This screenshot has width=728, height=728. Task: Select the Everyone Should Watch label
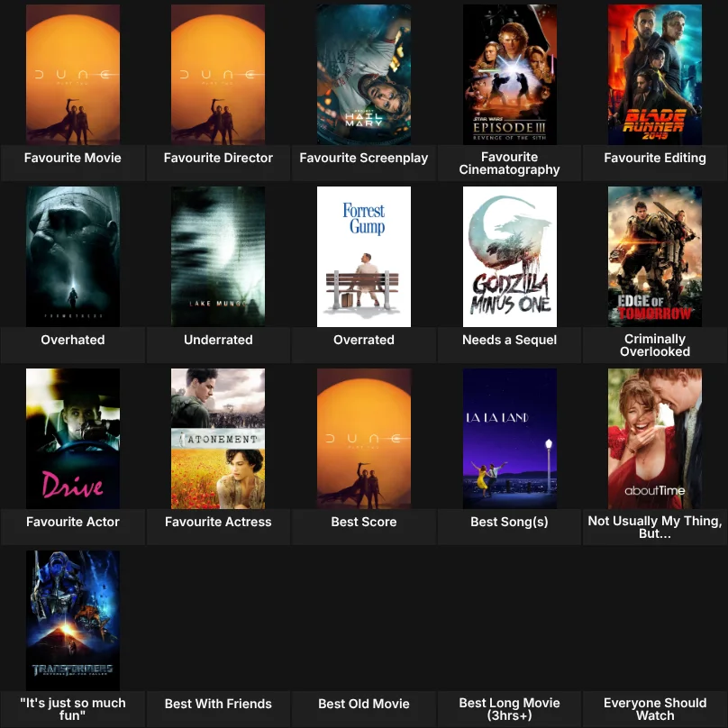pyautogui.click(x=655, y=709)
